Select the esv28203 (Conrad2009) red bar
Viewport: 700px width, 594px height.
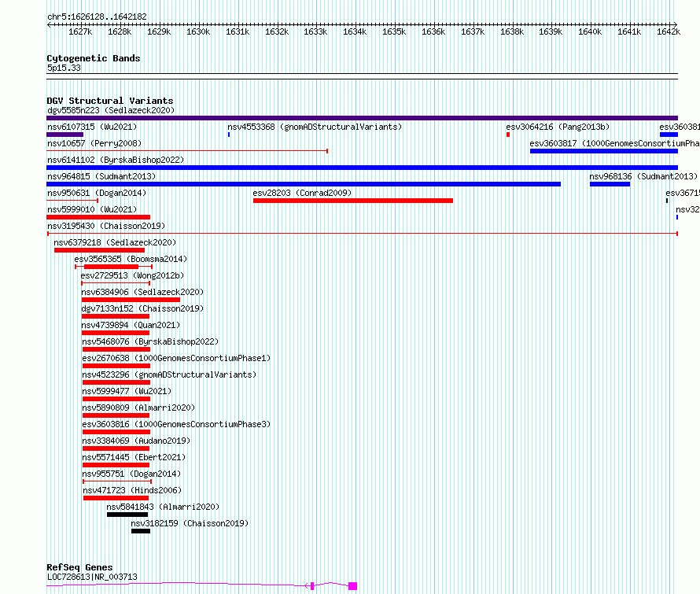click(352, 201)
